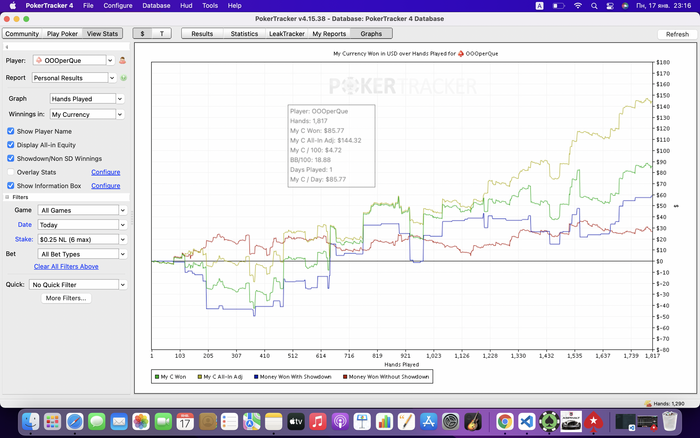Open GarageBand from the Dock
Viewport: 700px width, 438px height.
pyautogui.click(x=472, y=421)
